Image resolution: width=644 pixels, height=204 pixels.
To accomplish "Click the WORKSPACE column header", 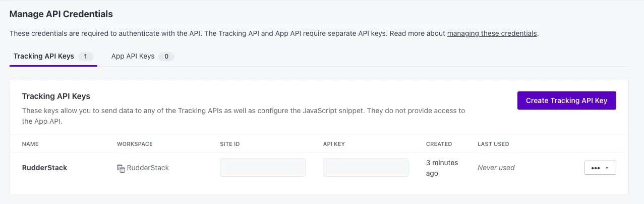I will click(x=135, y=144).
